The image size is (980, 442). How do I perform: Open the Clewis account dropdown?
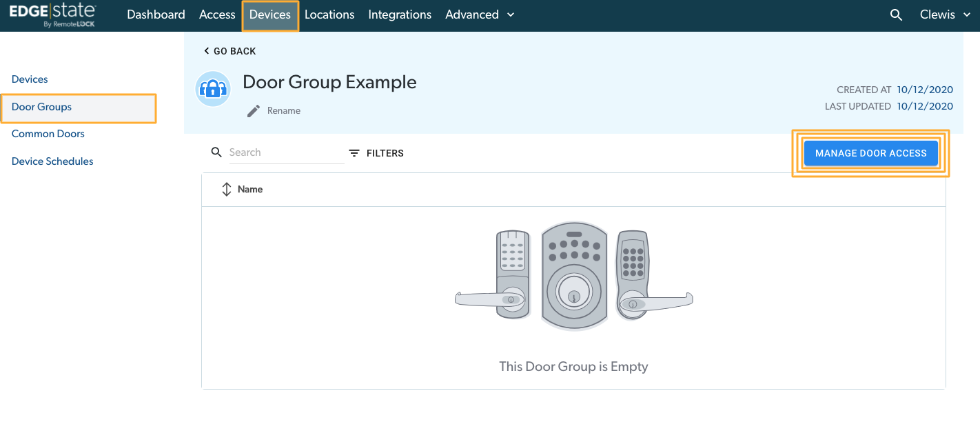pos(946,15)
